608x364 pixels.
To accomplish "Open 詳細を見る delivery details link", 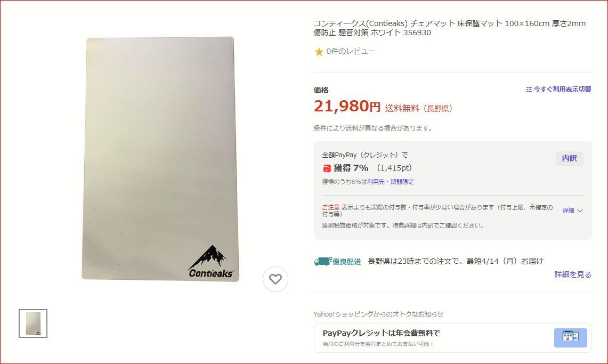I will [573, 274].
